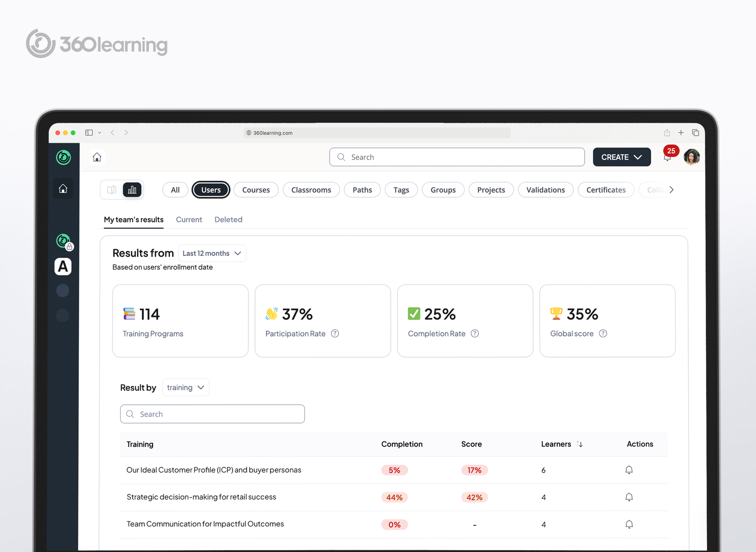Click the training table search field
756x552 pixels.
point(213,414)
